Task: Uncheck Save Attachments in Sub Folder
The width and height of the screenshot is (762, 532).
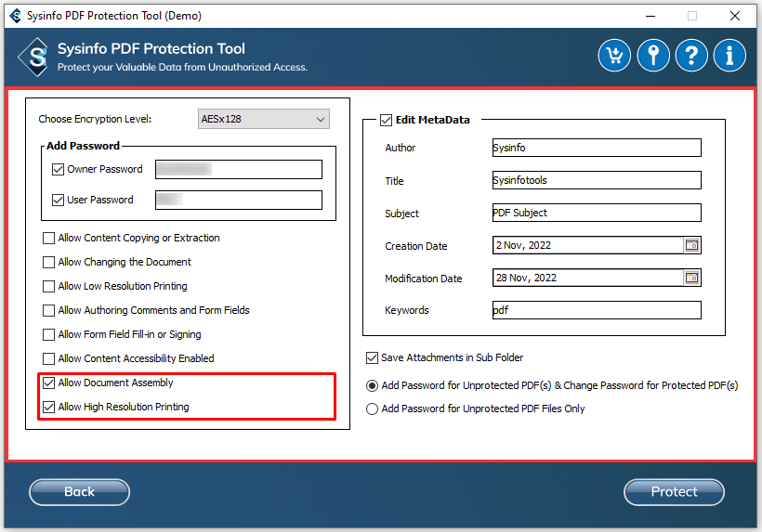Action: (372, 357)
